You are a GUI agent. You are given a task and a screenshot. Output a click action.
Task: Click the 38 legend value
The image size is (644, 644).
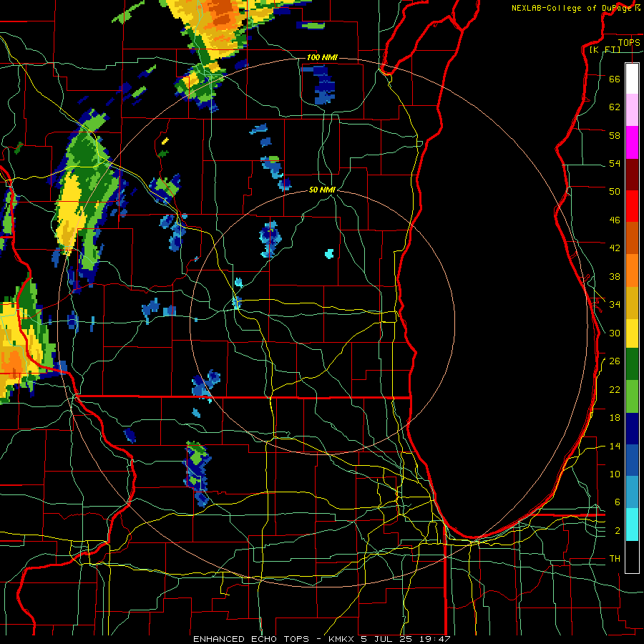click(x=615, y=276)
